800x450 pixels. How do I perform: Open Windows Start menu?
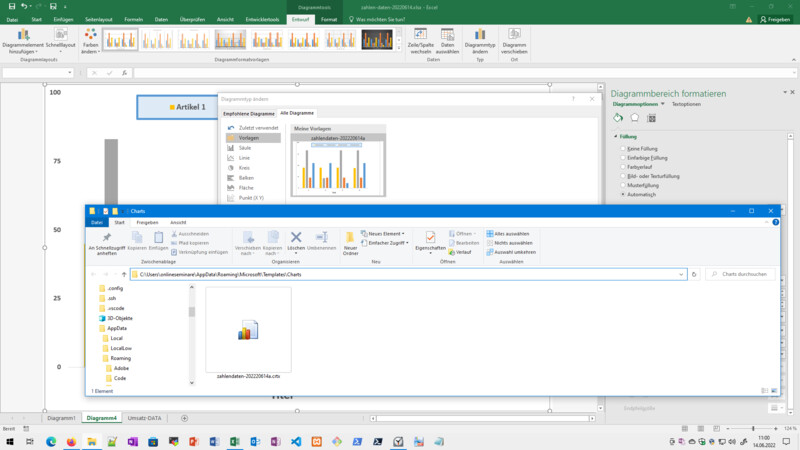pos(10,441)
